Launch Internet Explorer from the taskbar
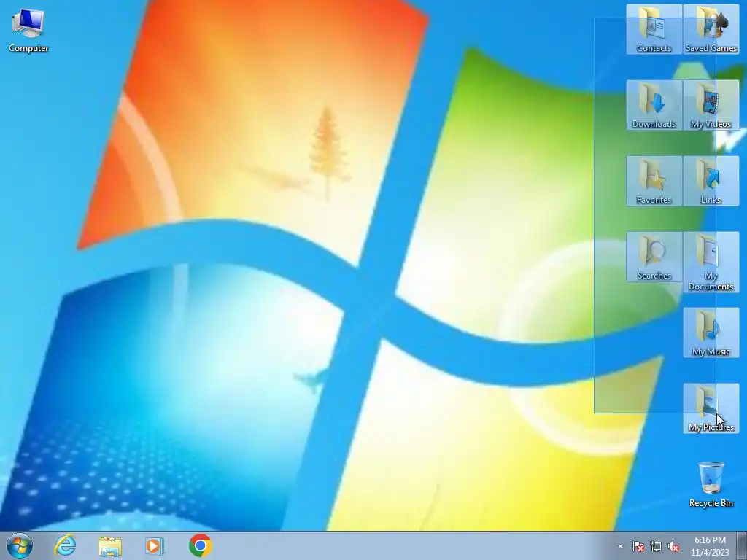747x560 pixels. 65,545
